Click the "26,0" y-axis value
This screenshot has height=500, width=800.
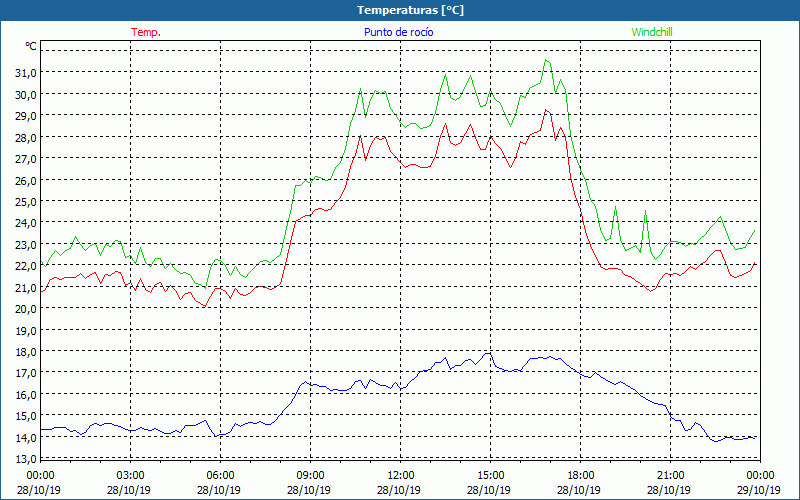tap(26, 180)
